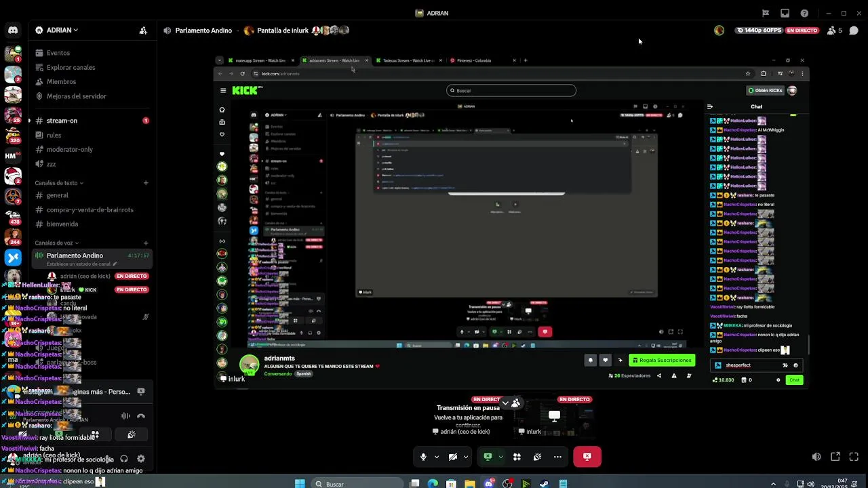Open the ADRIAN server name dropdown
Image resolution: width=868 pixels, height=488 pixels.
(58, 30)
